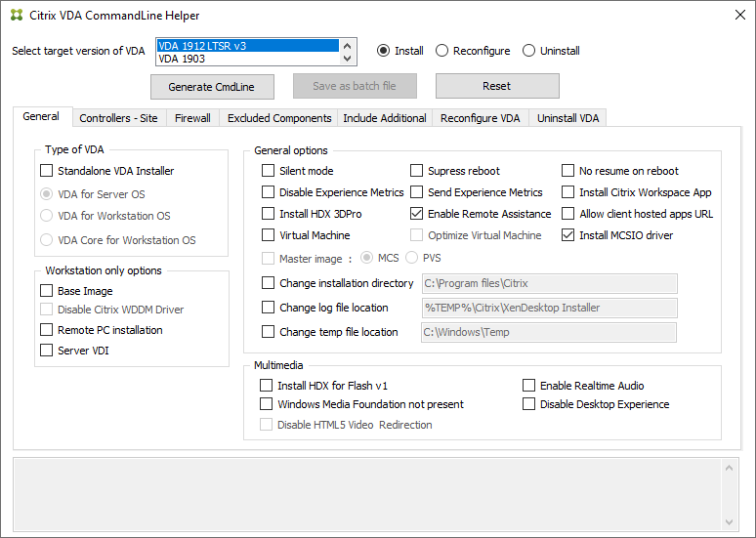The height and width of the screenshot is (538, 756).
Task: Click the Generate CmdLine button
Action: [212, 87]
